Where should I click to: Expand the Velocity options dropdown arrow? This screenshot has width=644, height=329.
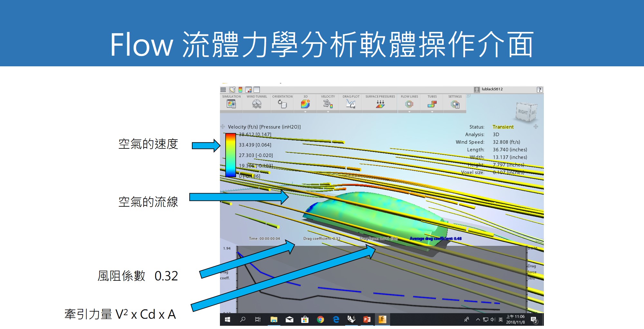point(328,112)
